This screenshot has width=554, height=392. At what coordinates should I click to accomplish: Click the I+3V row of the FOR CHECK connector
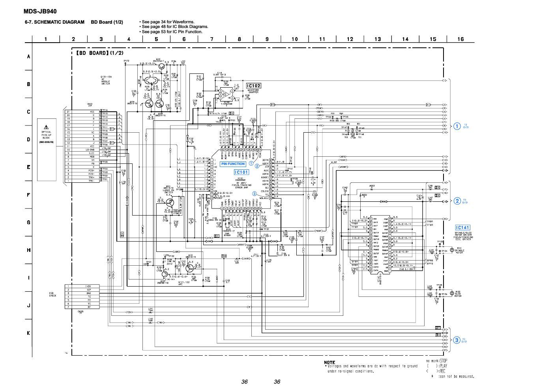click(82, 286)
